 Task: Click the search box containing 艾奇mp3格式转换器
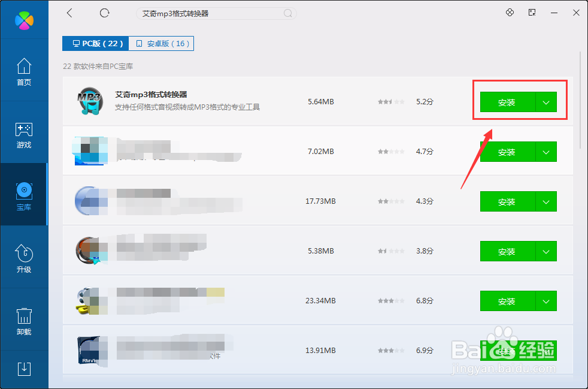coord(216,14)
